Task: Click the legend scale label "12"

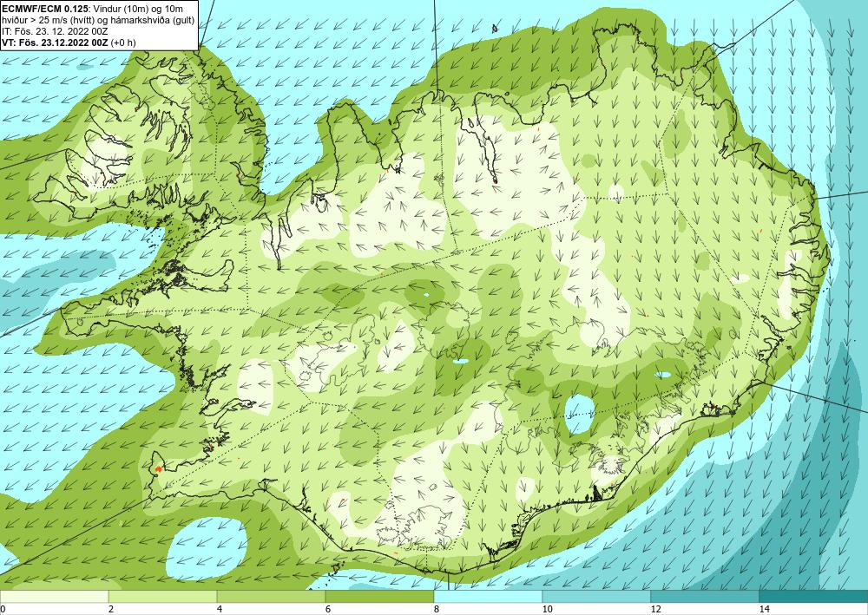Action: point(655,609)
